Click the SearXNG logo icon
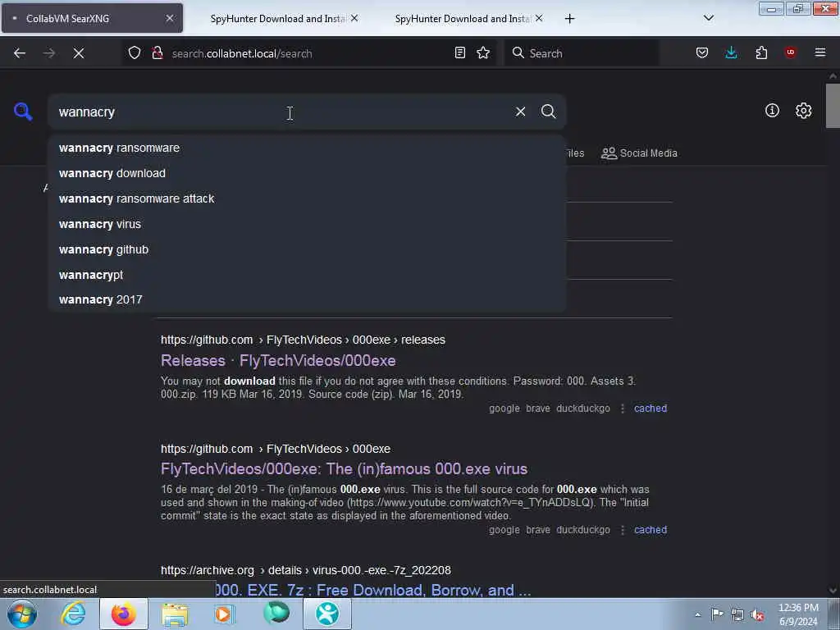 tap(22, 112)
